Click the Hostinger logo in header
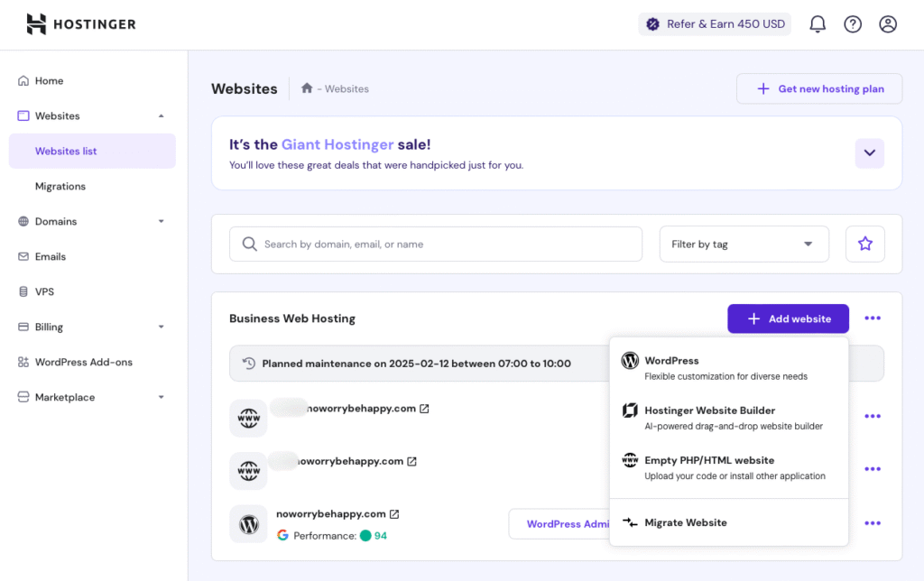This screenshot has height=581, width=924. pos(81,24)
